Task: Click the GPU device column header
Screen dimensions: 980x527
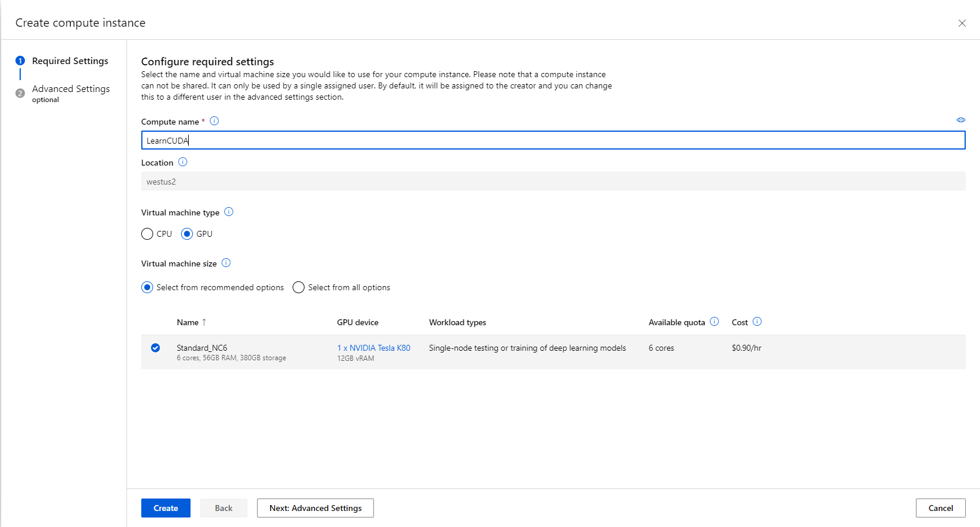Action: (357, 322)
